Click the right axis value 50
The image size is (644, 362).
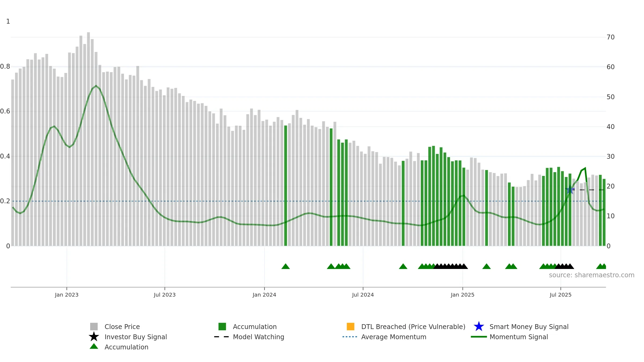[x=610, y=97]
